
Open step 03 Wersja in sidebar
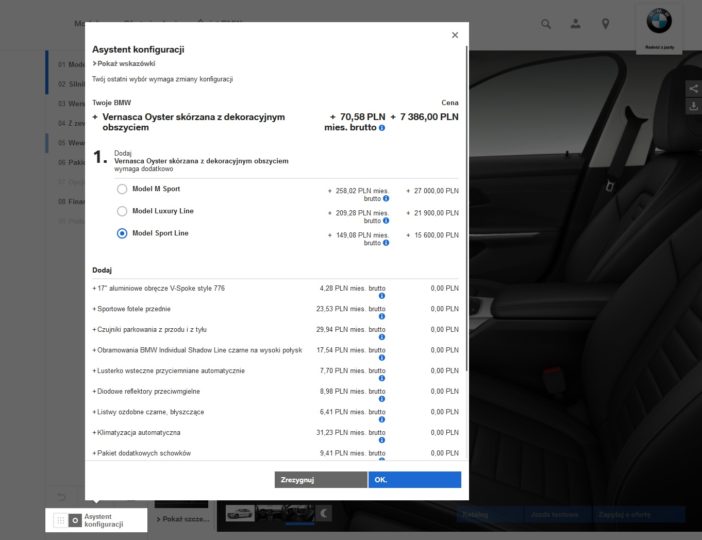point(71,104)
